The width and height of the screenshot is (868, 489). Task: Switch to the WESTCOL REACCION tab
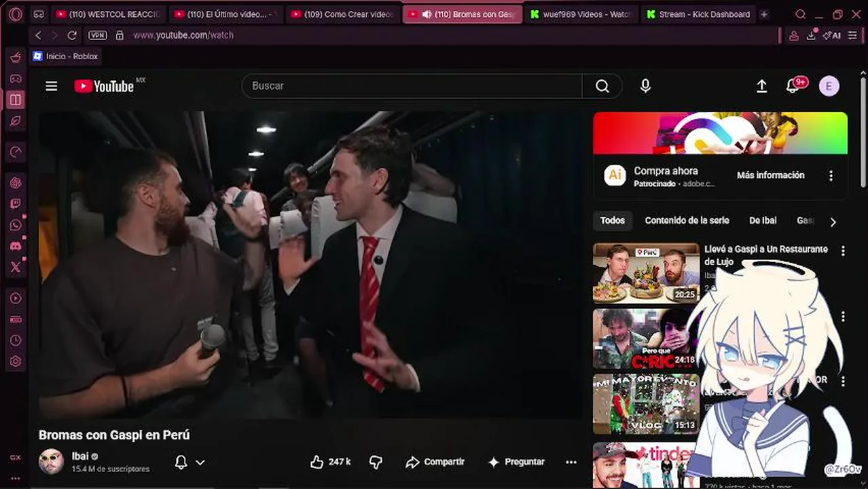[x=109, y=14]
